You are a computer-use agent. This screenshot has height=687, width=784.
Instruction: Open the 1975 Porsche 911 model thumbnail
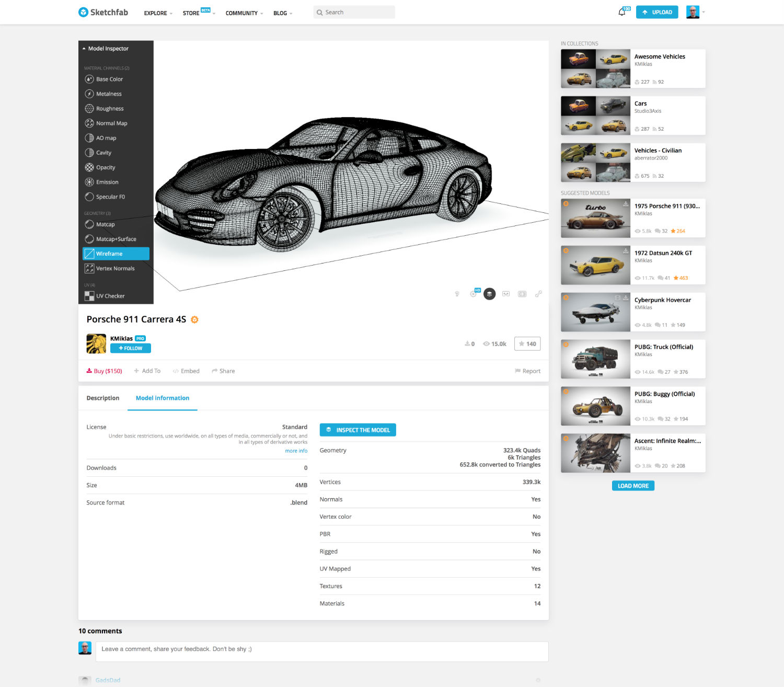(x=595, y=218)
